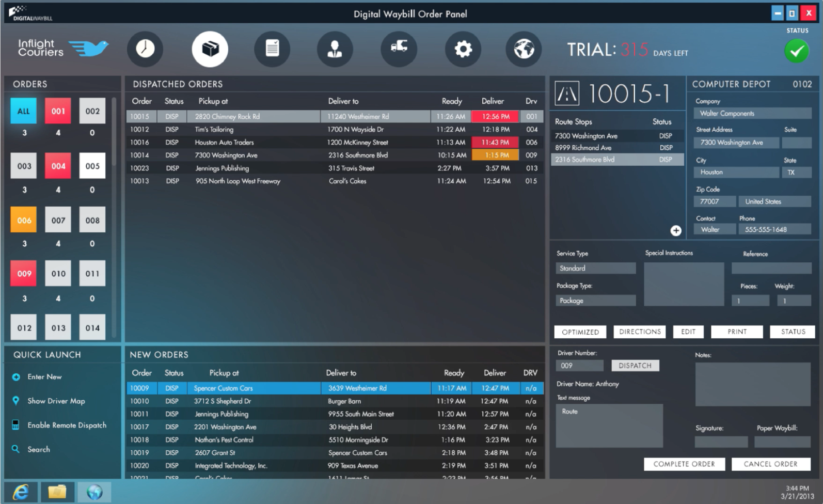Click the COMPLETE ORDER button
This screenshot has height=504, width=823.
click(684, 464)
